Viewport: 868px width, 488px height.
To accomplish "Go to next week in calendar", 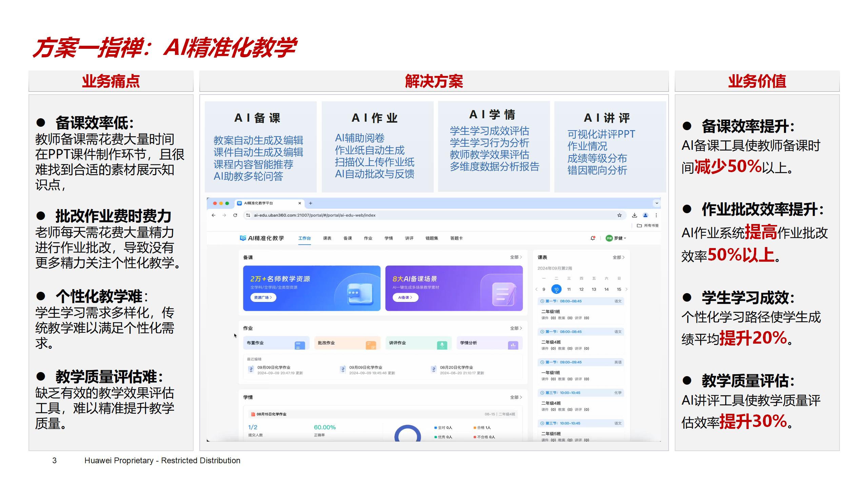I will [626, 289].
